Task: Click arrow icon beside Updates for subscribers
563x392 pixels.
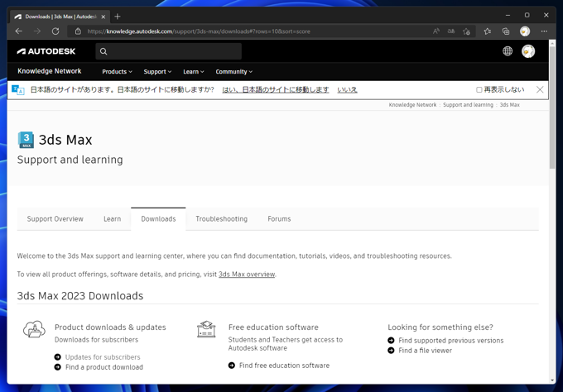Action: click(x=57, y=357)
